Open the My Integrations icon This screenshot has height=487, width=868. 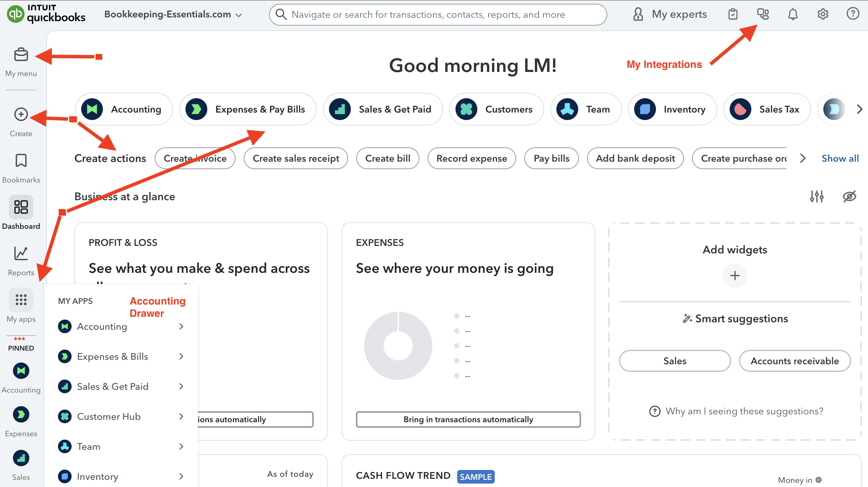pos(763,14)
